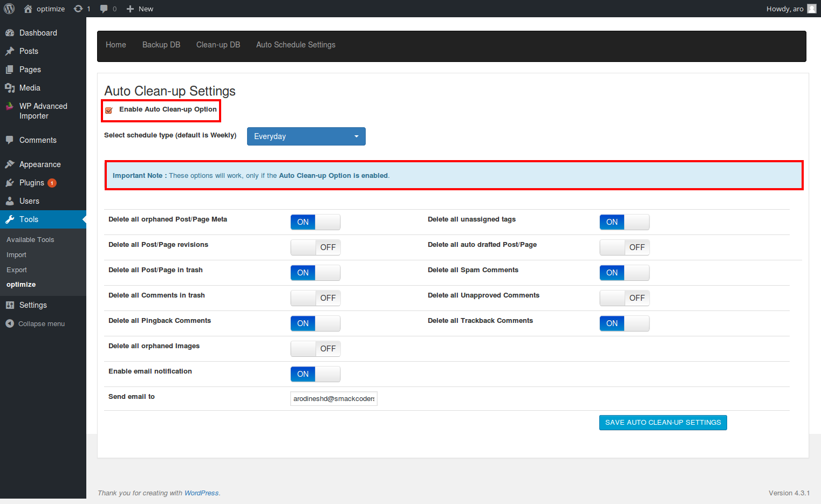The image size is (821, 504).
Task: Open the Backup DB tab
Action: click(161, 45)
